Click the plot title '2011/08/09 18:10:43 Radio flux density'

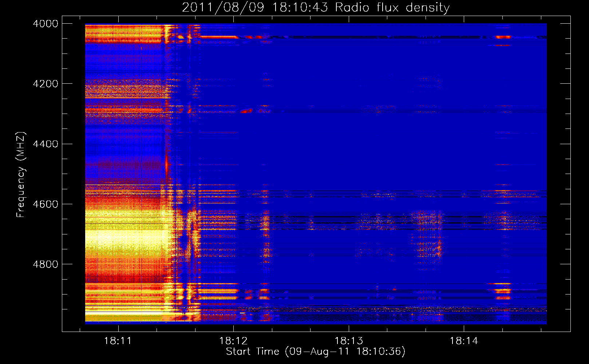click(x=316, y=8)
